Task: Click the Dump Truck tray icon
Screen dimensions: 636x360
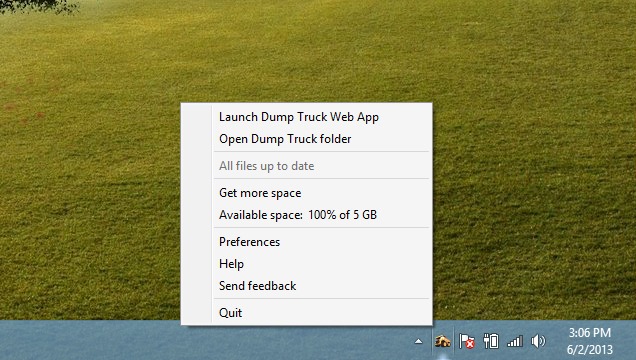Action: point(443,341)
